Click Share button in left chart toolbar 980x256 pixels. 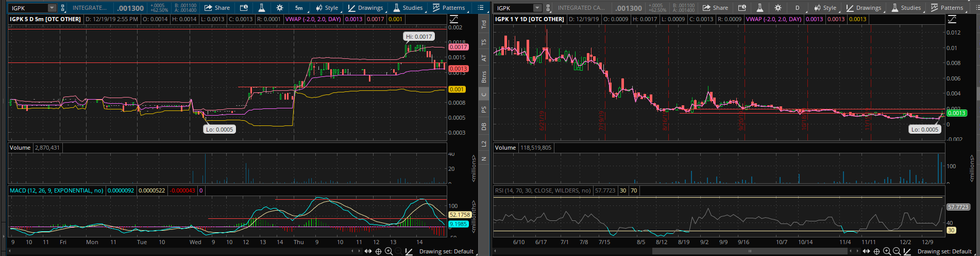point(217,8)
